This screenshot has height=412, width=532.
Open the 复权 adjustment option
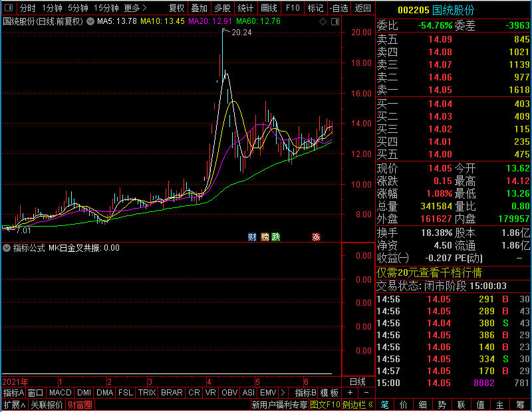click(176, 8)
